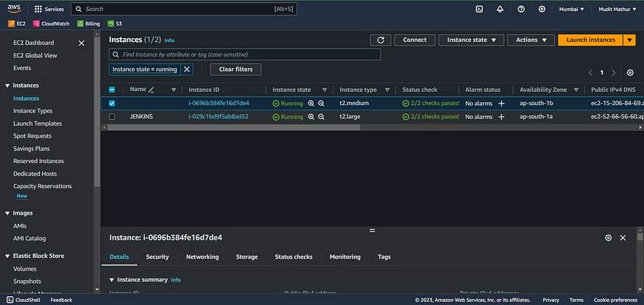Image resolution: width=644 pixels, height=305 pixels.
Task: Open CloudShell from the footer
Action: [23, 300]
